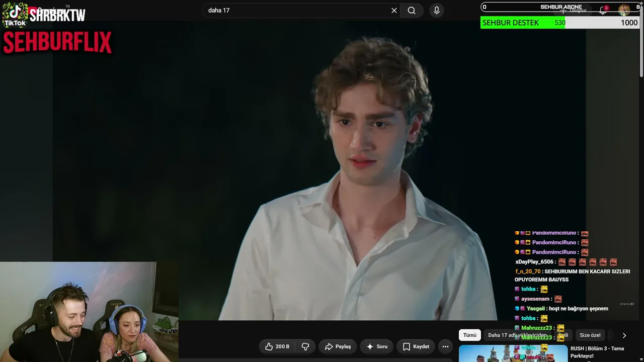Click the main video player to pause
This screenshot has width=644, height=362.
coord(319,170)
